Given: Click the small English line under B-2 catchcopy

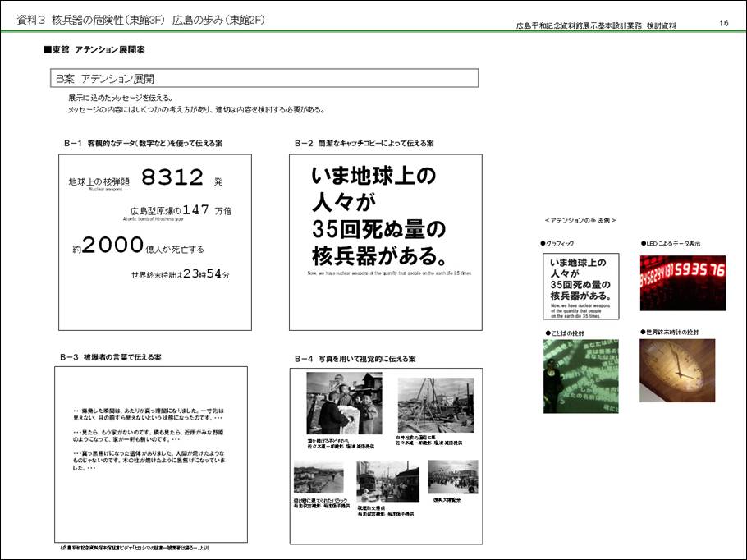Looking at the screenshot, I should click(390, 273).
